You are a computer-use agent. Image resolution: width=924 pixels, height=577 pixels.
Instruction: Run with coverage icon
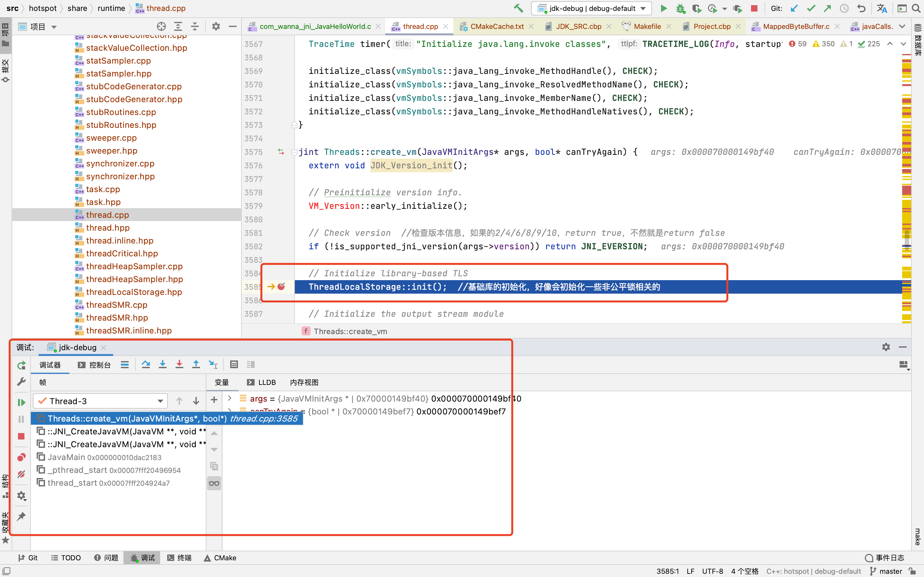coord(697,8)
